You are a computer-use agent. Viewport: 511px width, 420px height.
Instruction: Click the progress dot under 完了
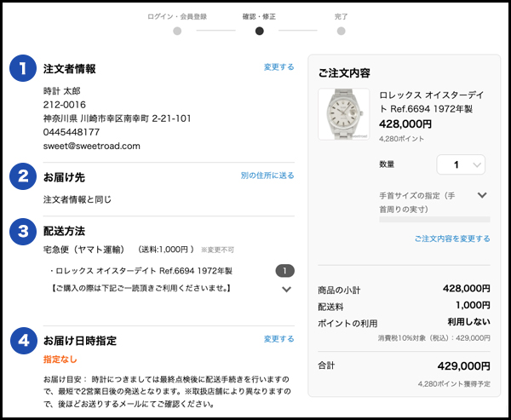coord(341,32)
